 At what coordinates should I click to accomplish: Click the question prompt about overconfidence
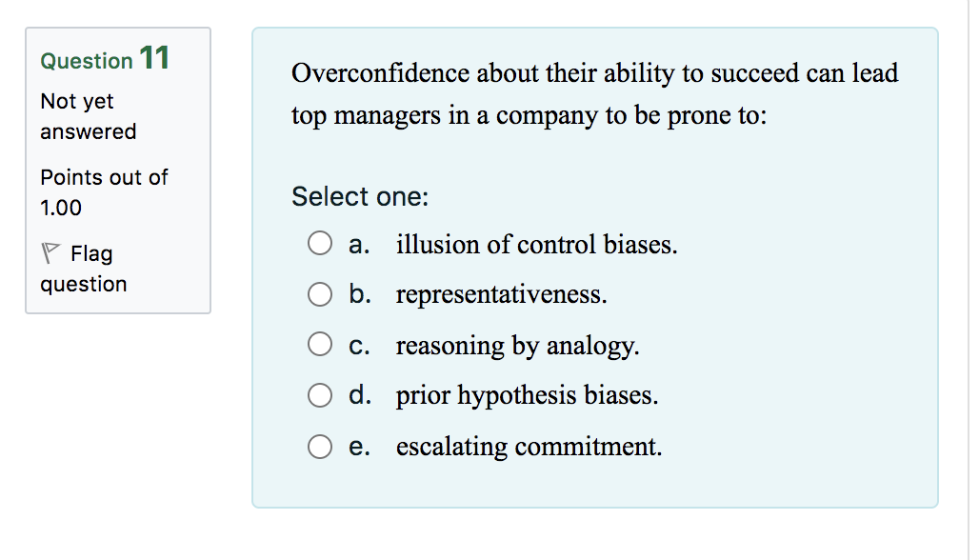pyautogui.click(x=594, y=93)
